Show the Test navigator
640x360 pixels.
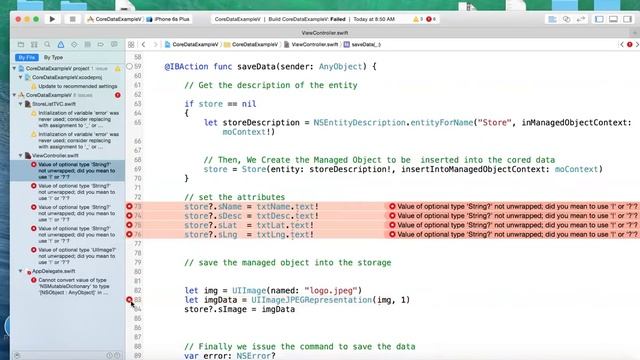74,44
